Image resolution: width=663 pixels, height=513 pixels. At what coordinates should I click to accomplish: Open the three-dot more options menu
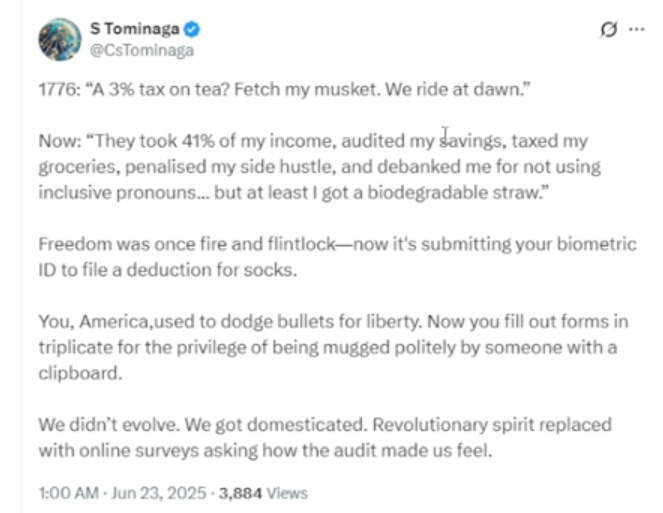[x=636, y=29]
